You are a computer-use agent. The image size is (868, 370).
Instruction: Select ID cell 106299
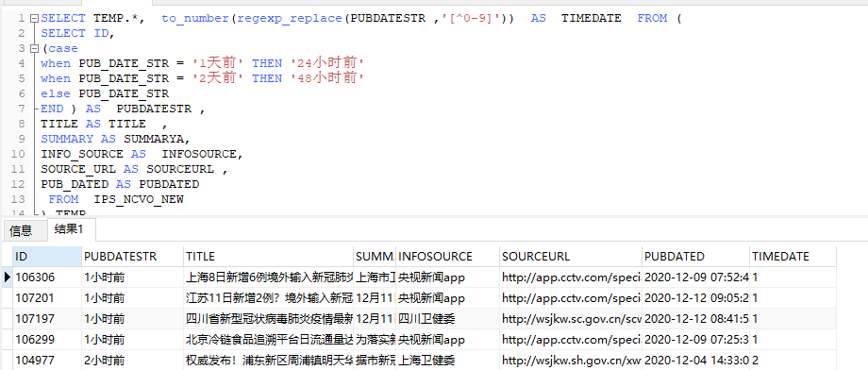47,340
